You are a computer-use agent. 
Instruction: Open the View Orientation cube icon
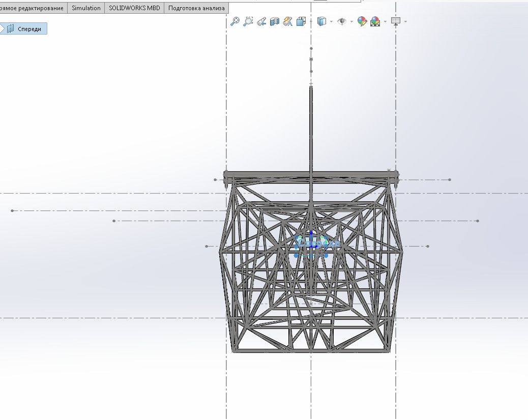point(301,21)
